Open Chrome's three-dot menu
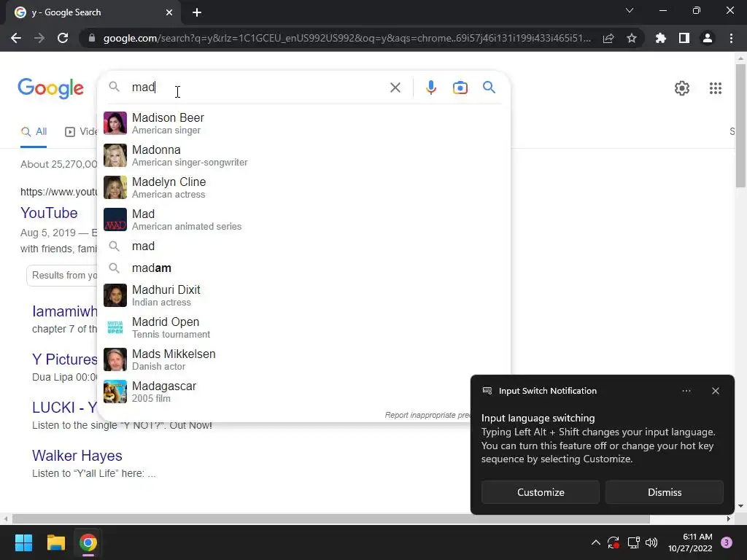The height and width of the screenshot is (560, 747). click(731, 38)
